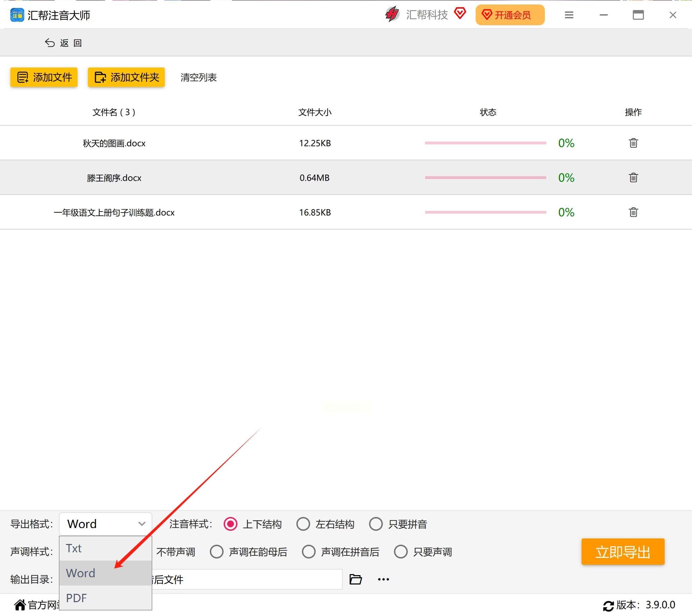Open the hamburger menu in title bar
This screenshot has width=692, height=616.
point(569,15)
